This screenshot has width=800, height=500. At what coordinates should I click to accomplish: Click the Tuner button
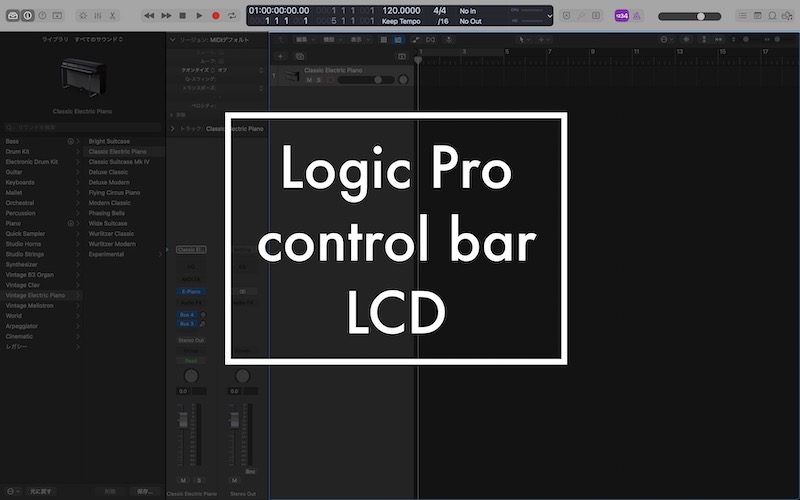coord(581,16)
